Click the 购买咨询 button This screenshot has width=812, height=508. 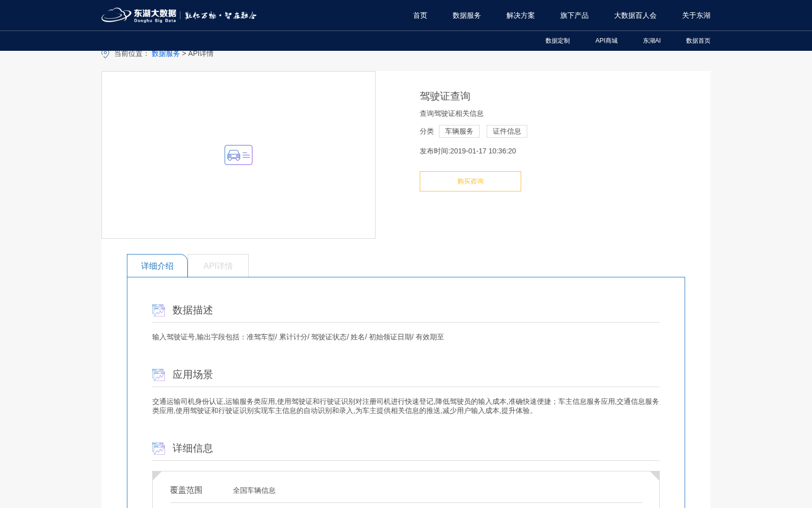(x=470, y=181)
